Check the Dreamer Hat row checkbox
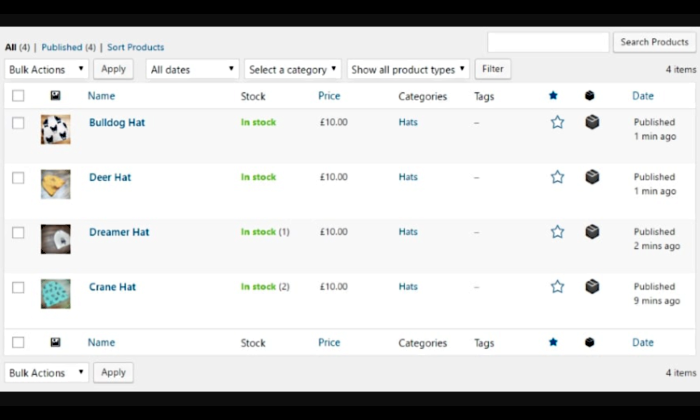This screenshot has width=700, height=420. (18, 233)
